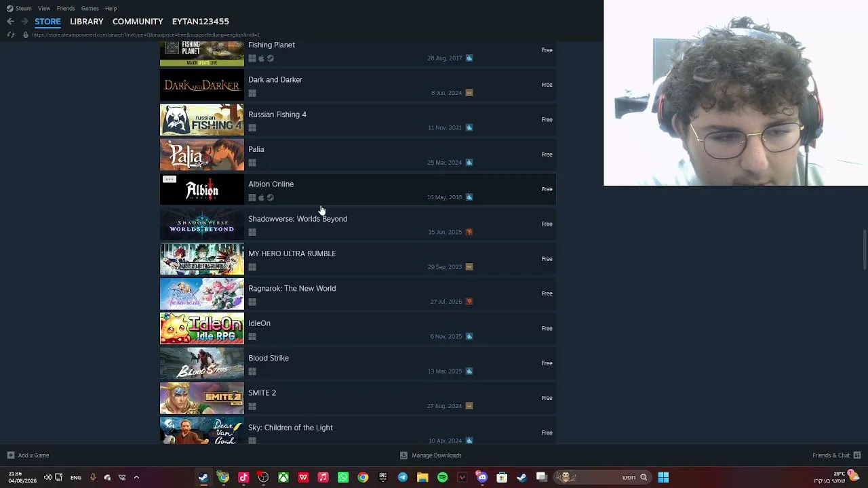The height and width of the screenshot is (488, 868).
Task: Open the Dark and Darker store listing
Action: click(358, 85)
